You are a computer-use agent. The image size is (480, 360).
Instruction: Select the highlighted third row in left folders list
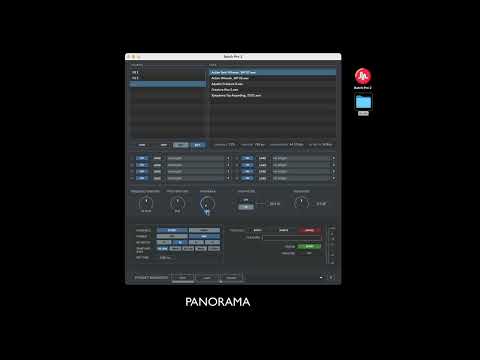168,84
